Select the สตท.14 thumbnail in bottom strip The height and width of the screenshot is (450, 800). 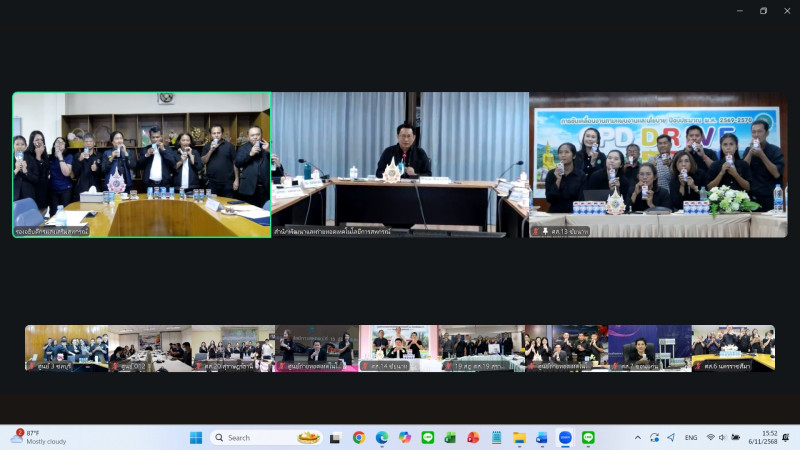coord(400,348)
